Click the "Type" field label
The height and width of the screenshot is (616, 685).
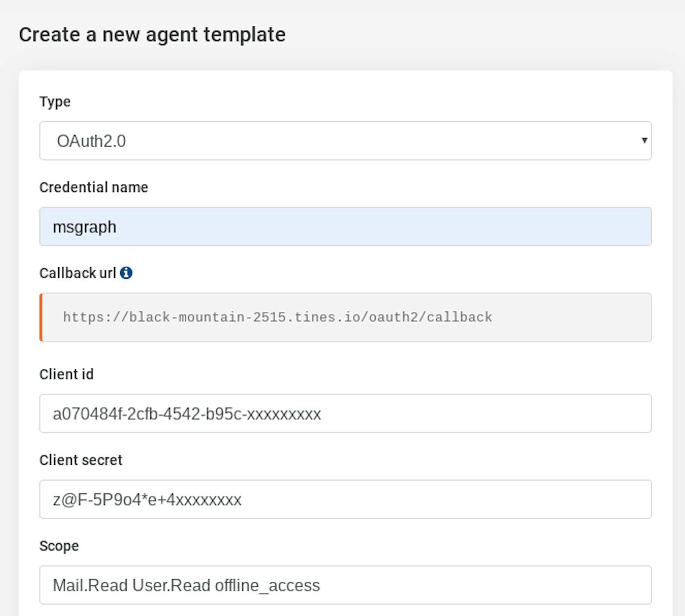click(x=55, y=102)
